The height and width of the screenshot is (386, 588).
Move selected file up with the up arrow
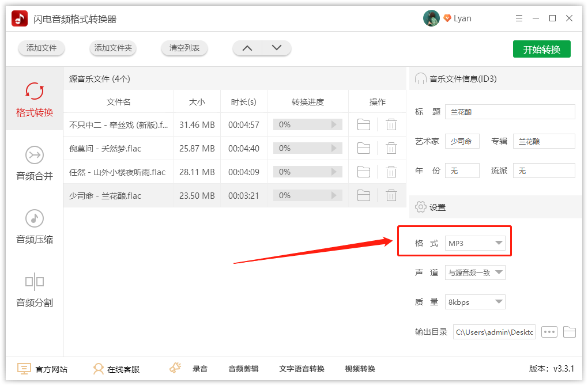pyautogui.click(x=247, y=48)
